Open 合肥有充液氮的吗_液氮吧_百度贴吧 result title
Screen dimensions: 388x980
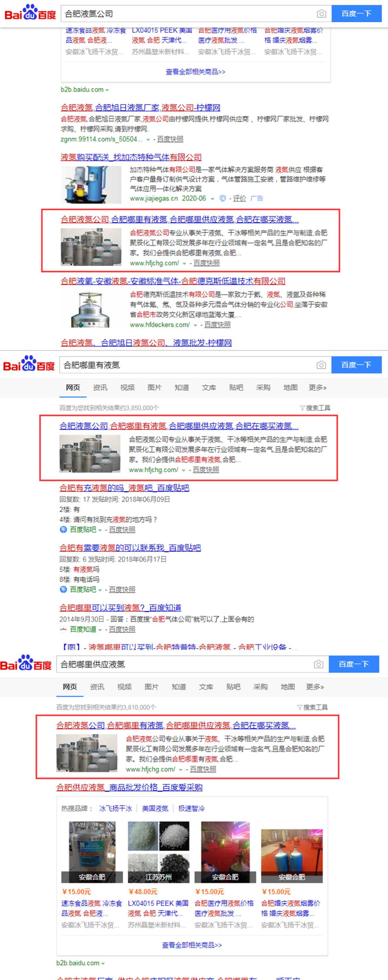pos(124,488)
